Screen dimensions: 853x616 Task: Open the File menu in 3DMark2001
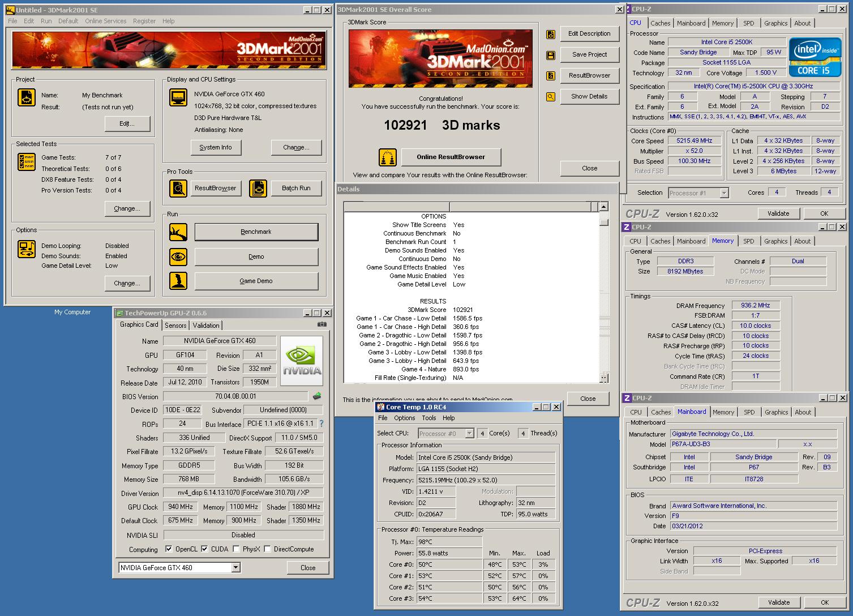pyautogui.click(x=12, y=21)
